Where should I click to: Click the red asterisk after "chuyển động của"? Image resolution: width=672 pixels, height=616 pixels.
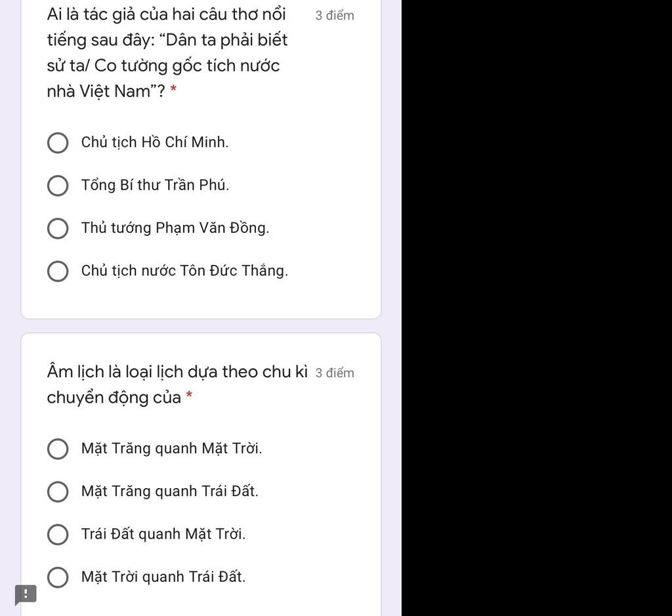(x=189, y=397)
